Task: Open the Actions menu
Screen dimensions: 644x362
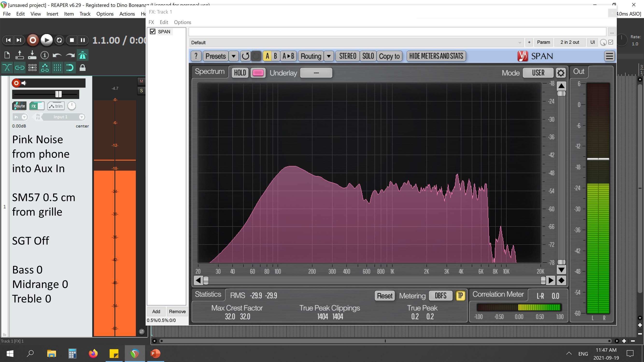Action: [127, 14]
